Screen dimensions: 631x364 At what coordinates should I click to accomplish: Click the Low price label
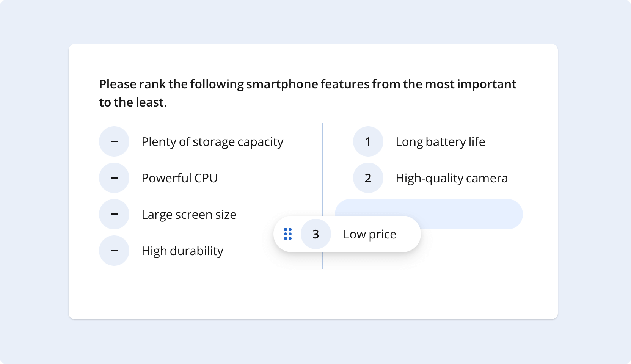[x=370, y=234]
